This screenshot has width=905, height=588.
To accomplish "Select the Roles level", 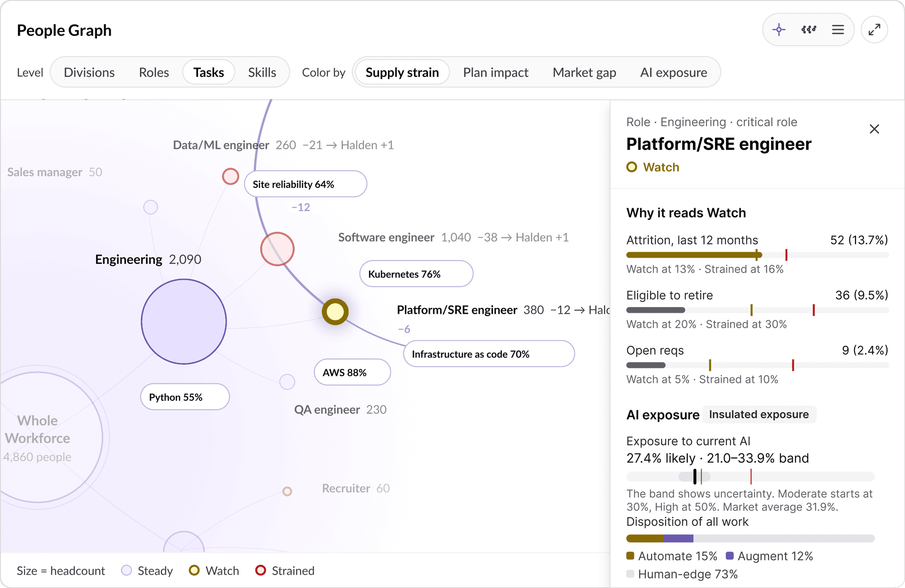I will click(154, 73).
